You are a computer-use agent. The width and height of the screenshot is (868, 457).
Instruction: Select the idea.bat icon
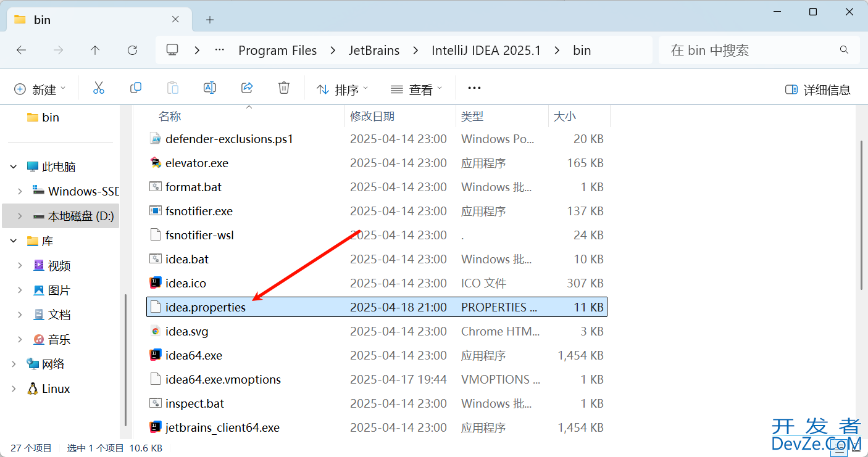pyautogui.click(x=156, y=259)
